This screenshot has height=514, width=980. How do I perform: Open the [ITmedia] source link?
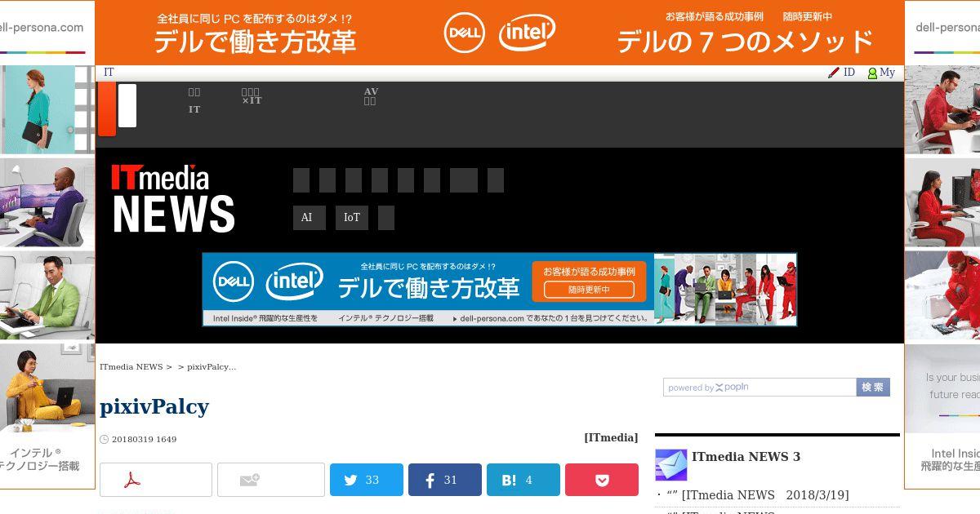point(611,437)
